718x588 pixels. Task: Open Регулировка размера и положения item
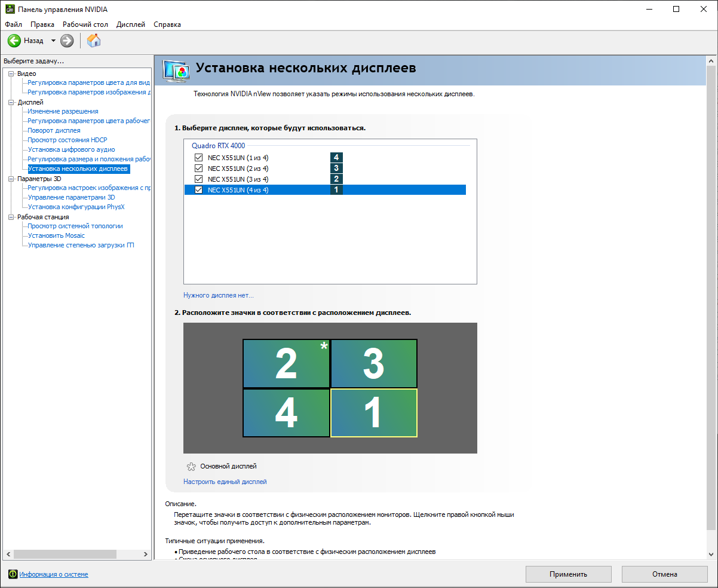(x=88, y=159)
